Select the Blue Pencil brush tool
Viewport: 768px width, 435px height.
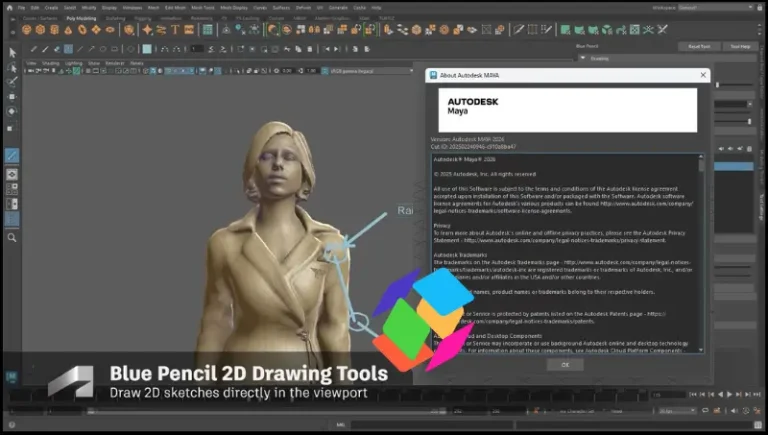pyautogui.click(x=46, y=49)
